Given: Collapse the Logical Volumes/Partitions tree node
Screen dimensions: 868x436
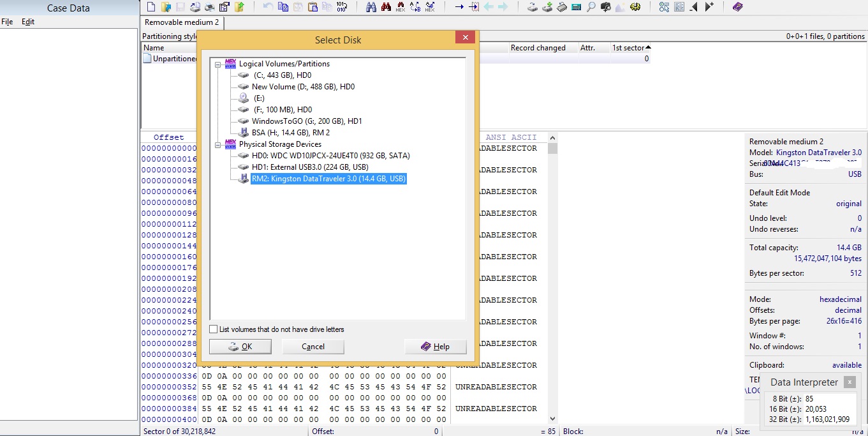Looking at the screenshot, I should coord(217,64).
